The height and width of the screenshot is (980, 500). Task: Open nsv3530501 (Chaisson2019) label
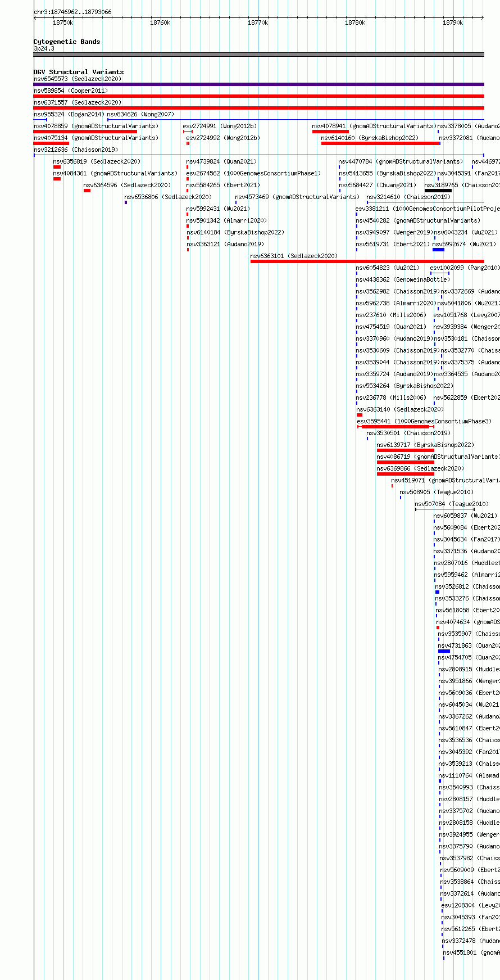409,433
